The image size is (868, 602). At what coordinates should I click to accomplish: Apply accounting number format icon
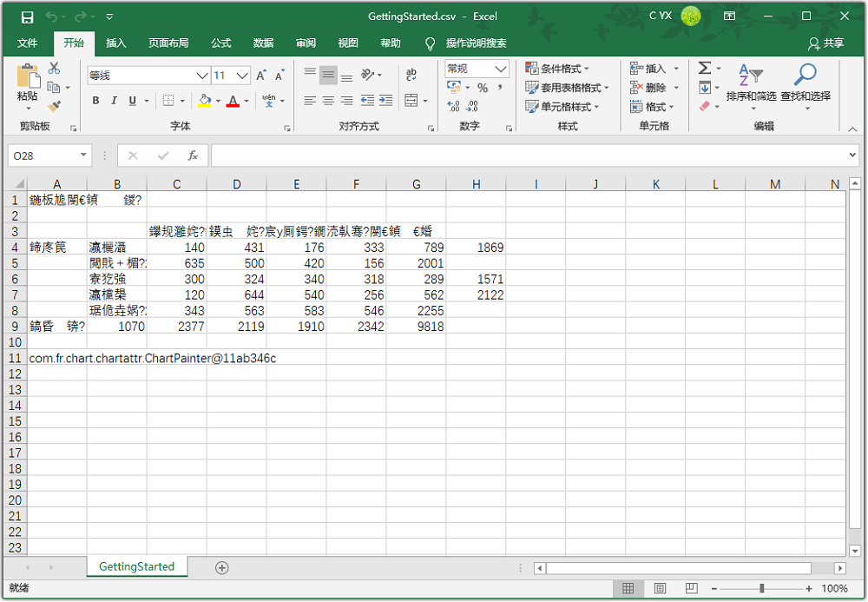(x=454, y=88)
